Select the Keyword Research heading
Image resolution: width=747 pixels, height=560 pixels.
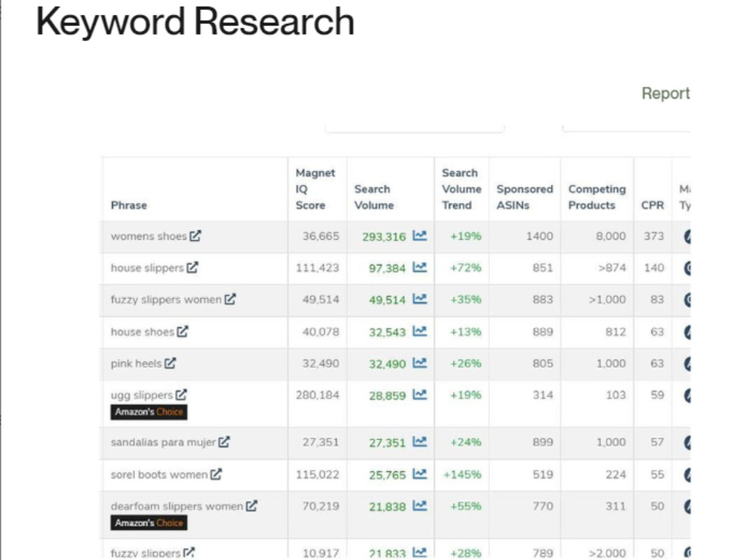(x=195, y=22)
